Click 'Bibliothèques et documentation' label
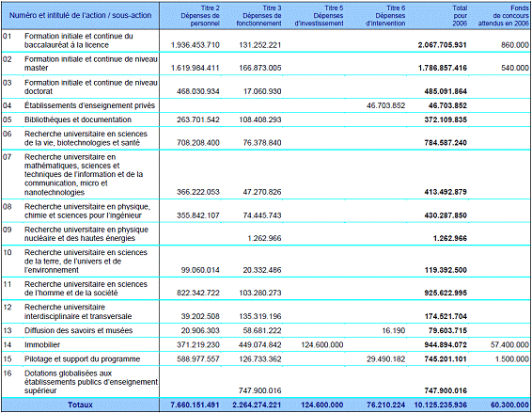The width and height of the screenshot is (532, 413). tap(78, 119)
